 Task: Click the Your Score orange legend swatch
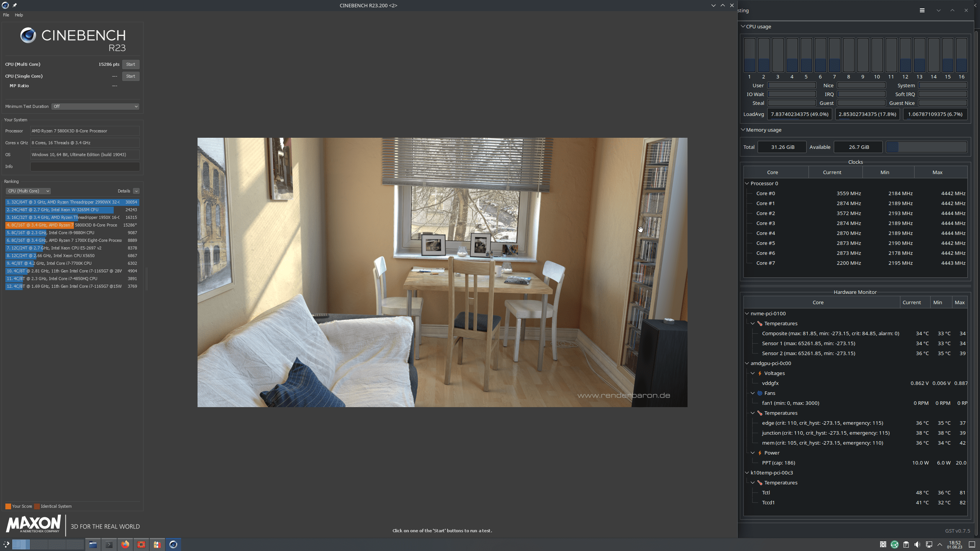point(8,506)
